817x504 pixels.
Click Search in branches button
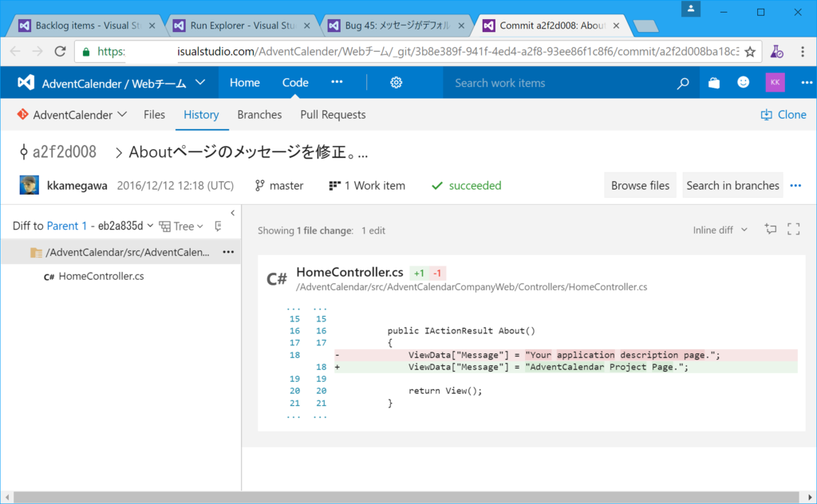point(732,185)
